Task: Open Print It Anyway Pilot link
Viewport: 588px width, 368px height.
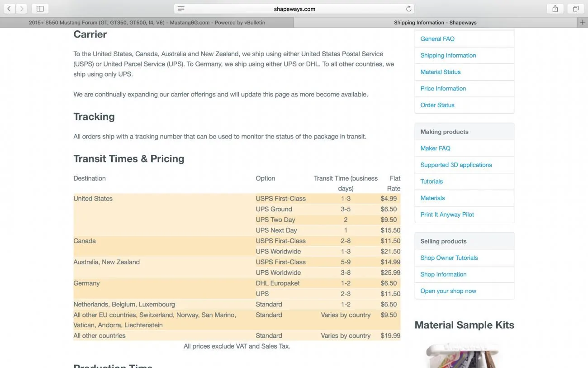Action: click(447, 215)
